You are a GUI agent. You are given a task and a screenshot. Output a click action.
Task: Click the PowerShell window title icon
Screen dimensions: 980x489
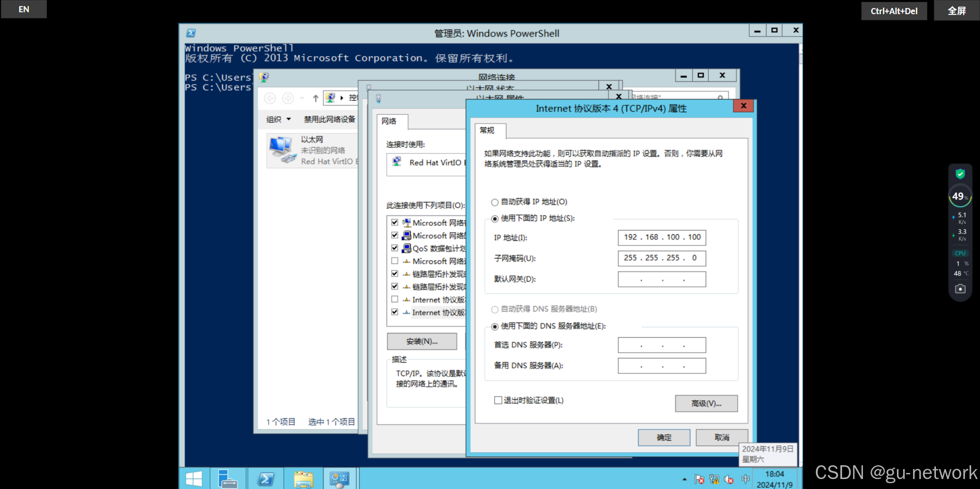(x=191, y=33)
